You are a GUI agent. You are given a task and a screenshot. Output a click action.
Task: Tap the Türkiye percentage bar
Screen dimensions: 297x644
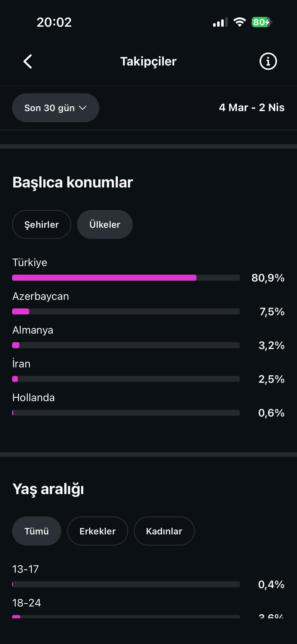click(126, 278)
